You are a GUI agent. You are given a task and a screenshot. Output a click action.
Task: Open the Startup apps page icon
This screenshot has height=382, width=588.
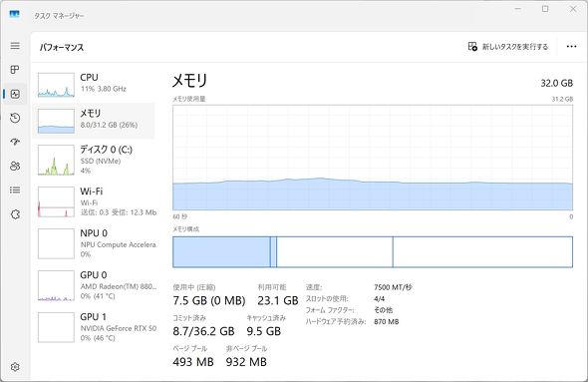point(15,142)
